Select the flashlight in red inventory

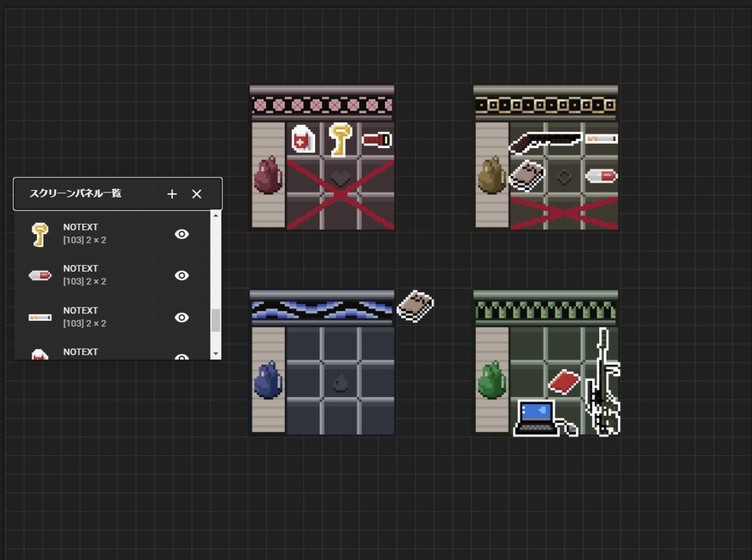pyautogui.click(x=377, y=140)
